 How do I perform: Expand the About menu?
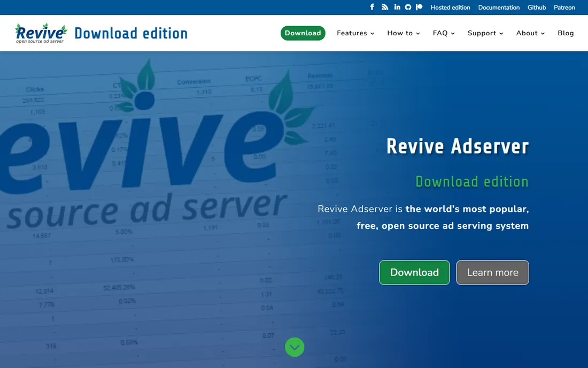coord(530,33)
